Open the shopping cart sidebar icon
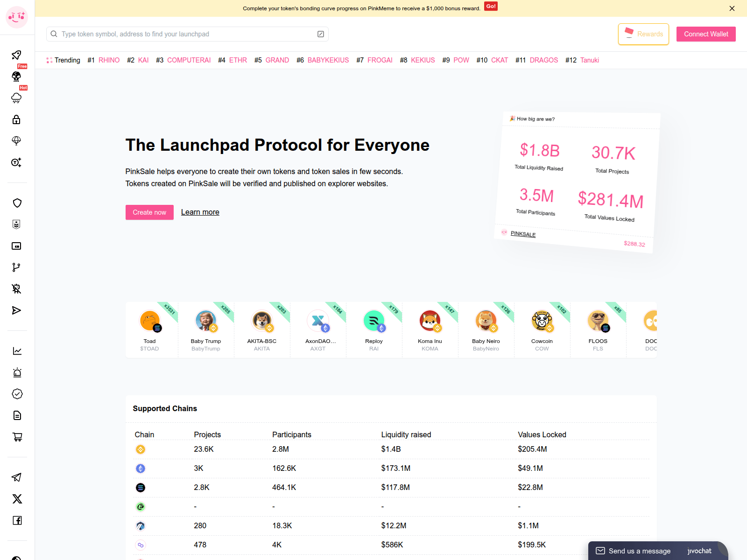Viewport: 747px width, 560px height. tap(17, 437)
